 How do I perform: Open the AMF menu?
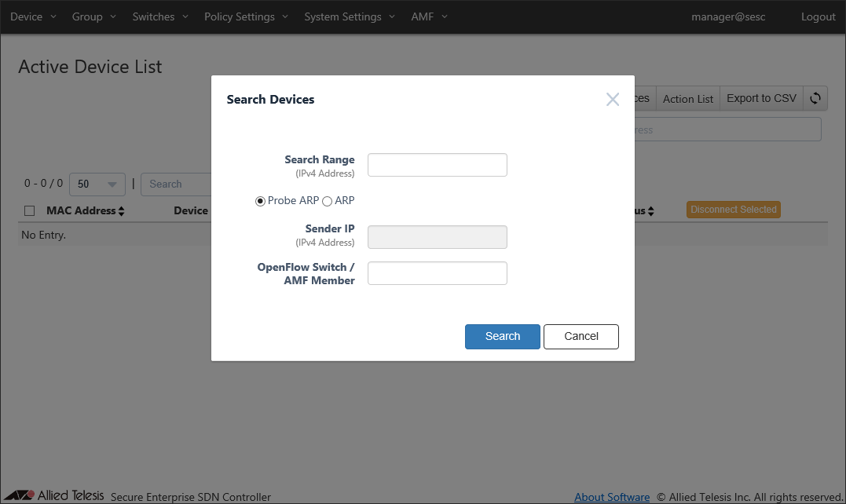(430, 16)
